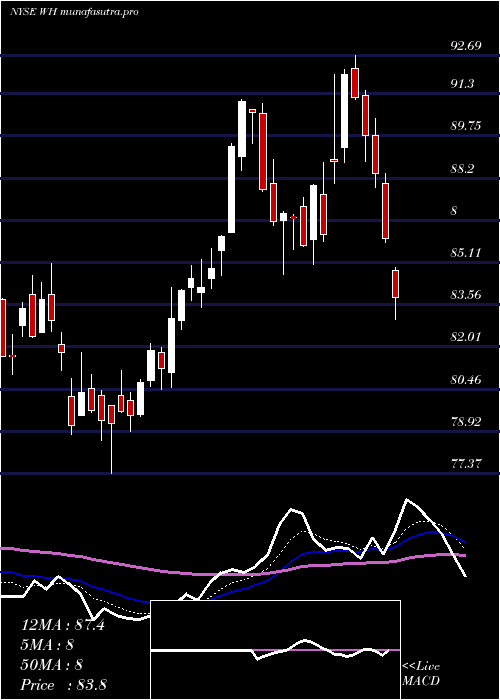
Task: Click the 83.56 price level label
Action: tap(466, 295)
